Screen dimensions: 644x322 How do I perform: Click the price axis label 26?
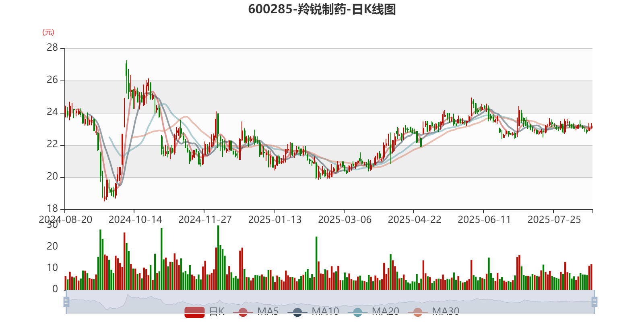tap(52, 80)
